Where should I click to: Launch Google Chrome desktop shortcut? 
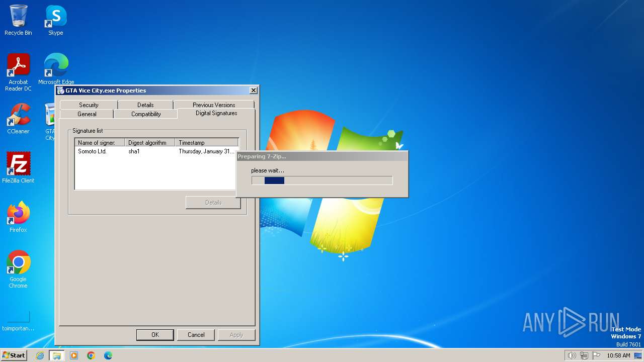tap(18, 269)
